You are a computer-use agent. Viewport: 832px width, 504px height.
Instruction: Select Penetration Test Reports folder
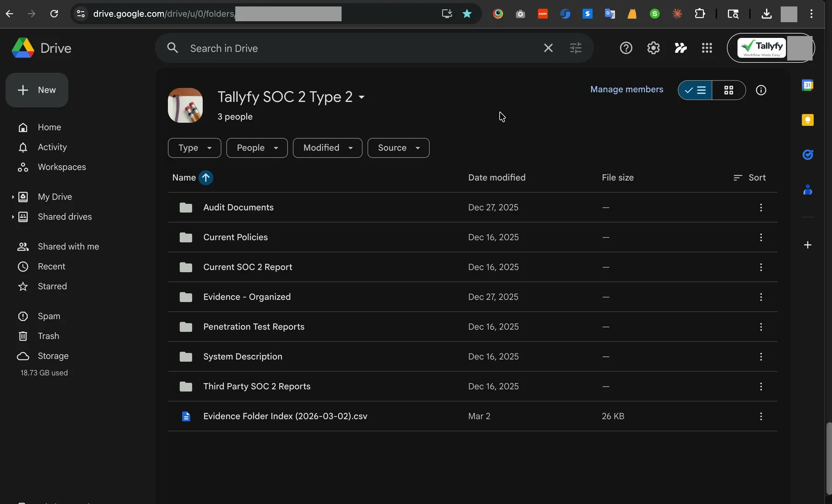click(472, 327)
